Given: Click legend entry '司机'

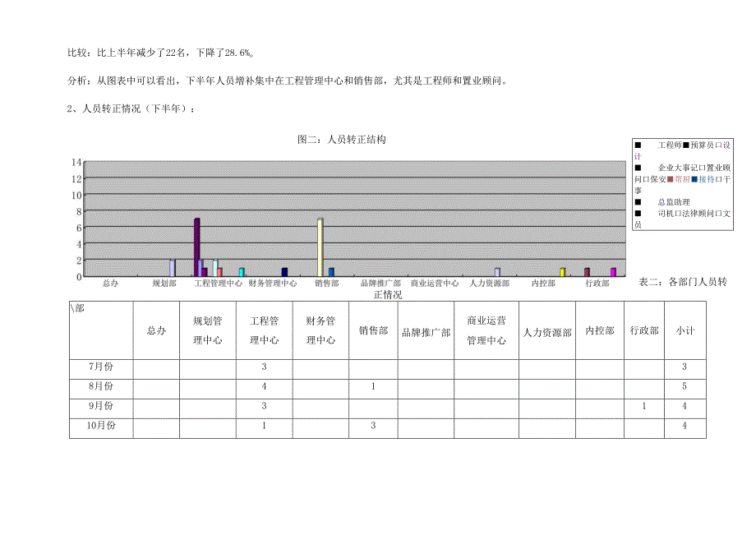Looking at the screenshot, I should (x=666, y=214).
